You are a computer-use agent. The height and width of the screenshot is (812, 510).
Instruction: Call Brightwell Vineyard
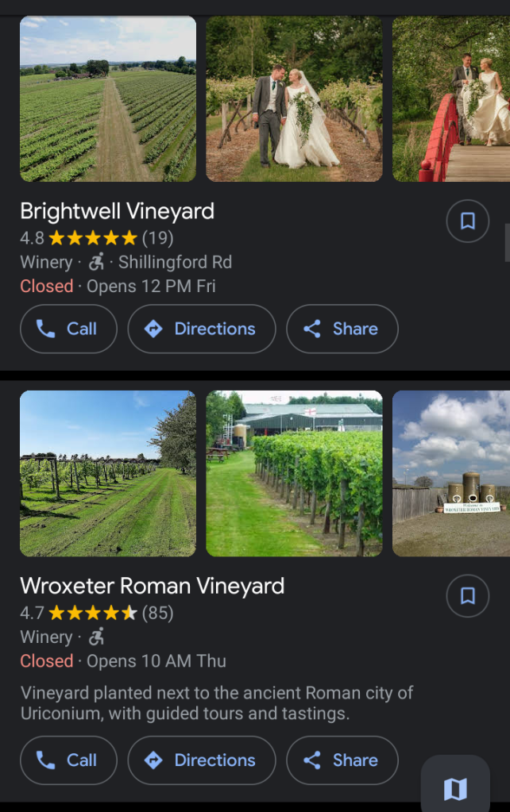click(x=68, y=329)
